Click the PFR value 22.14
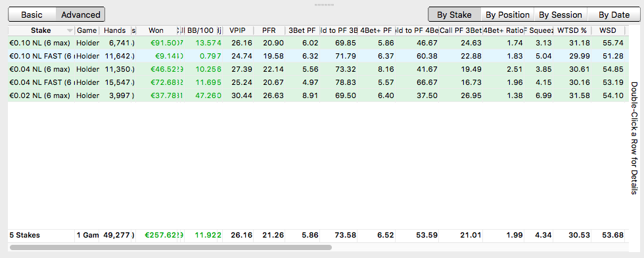644x258 pixels. (x=274, y=69)
